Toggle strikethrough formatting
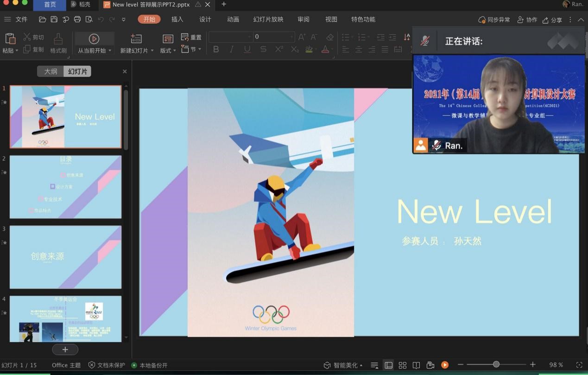 [263, 49]
